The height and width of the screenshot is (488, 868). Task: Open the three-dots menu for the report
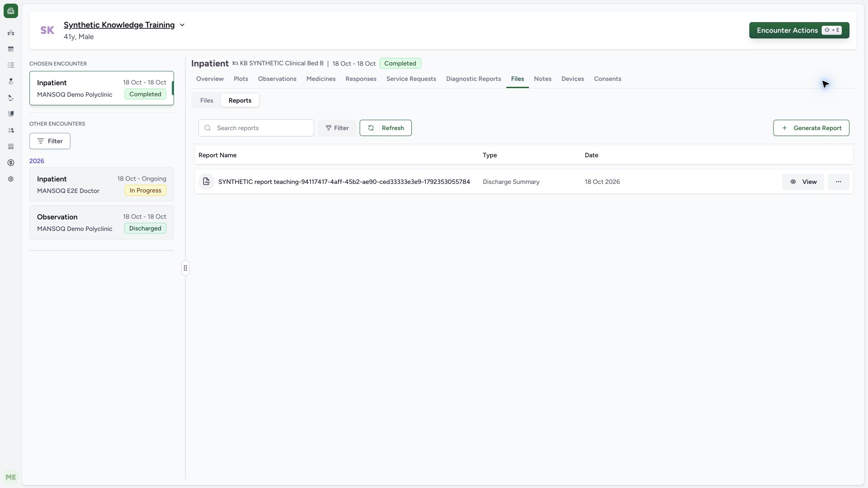(x=838, y=182)
